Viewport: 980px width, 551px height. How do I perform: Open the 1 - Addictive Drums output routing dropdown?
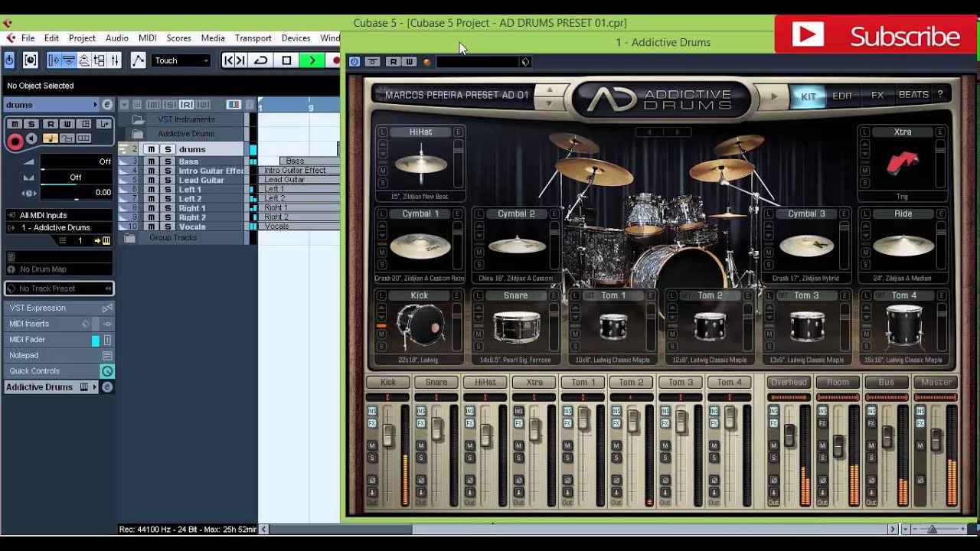(x=59, y=227)
